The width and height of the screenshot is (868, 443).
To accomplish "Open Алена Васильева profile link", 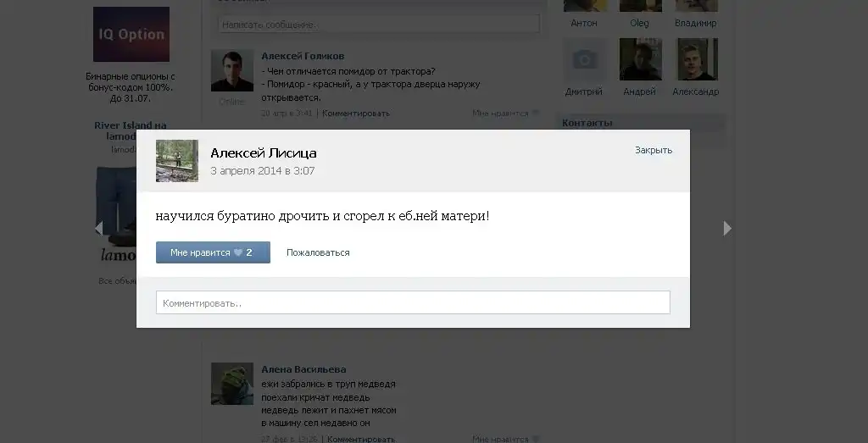I will [x=304, y=369].
